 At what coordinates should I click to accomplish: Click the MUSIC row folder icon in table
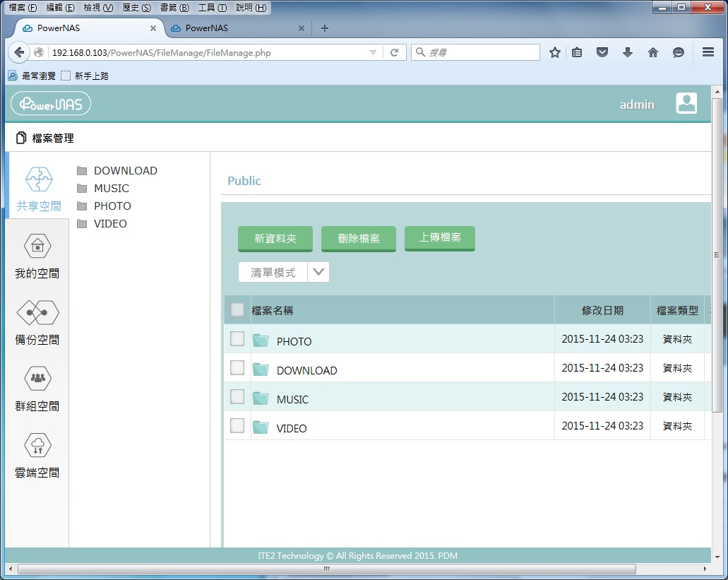(261, 398)
